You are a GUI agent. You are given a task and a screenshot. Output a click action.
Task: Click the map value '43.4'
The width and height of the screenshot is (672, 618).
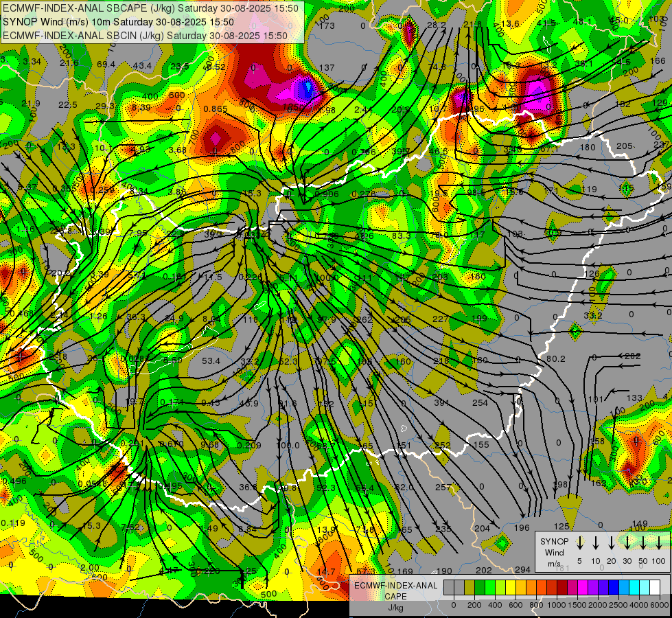point(142,66)
